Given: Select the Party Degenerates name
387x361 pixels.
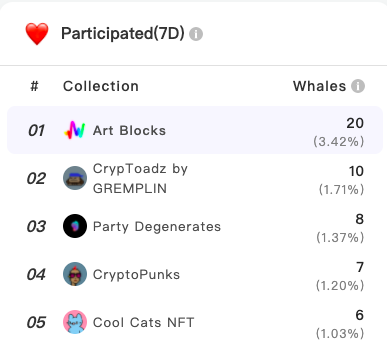Looking at the screenshot, I should [x=157, y=227].
